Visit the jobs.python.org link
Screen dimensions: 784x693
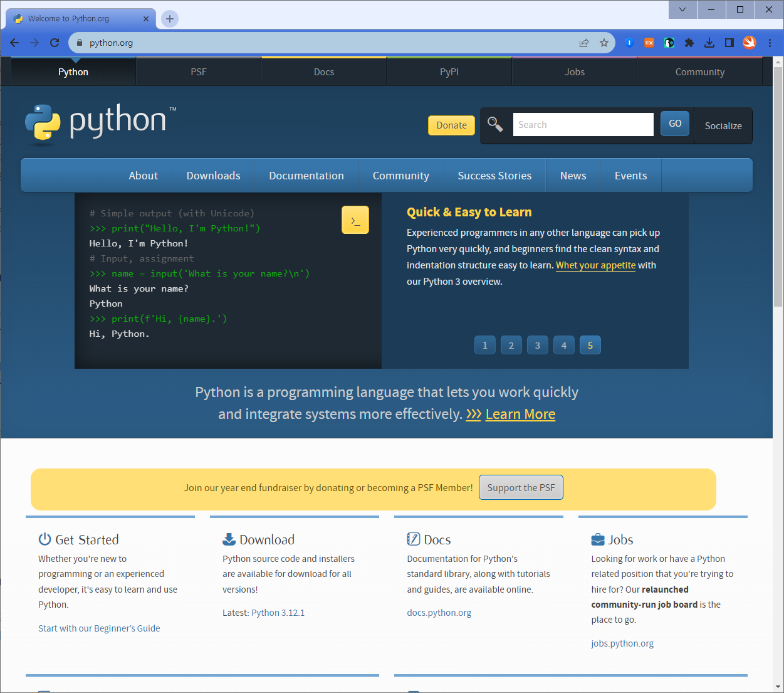click(622, 643)
